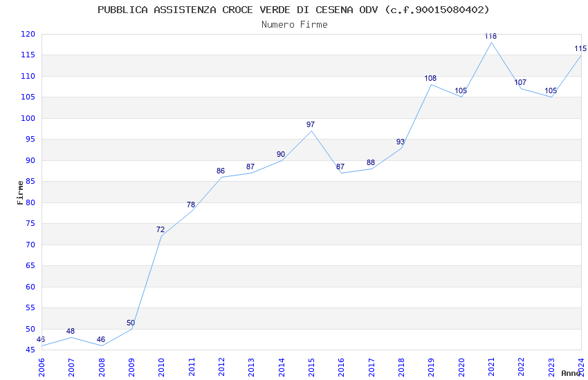Pick the data label 107 above 2022
The width and height of the screenshot is (588, 380).
[x=520, y=82]
